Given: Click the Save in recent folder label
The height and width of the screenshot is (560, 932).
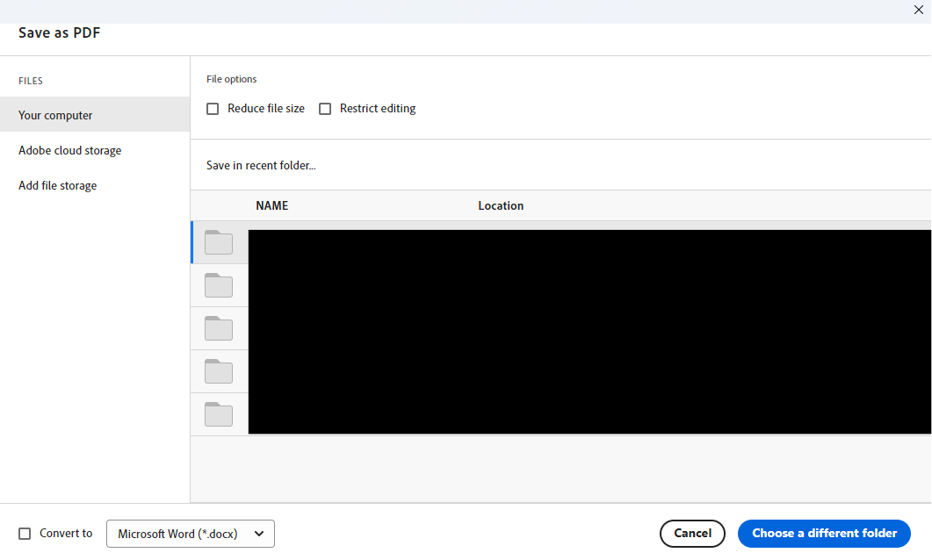Looking at the screenshot, I should coord(261,165).
